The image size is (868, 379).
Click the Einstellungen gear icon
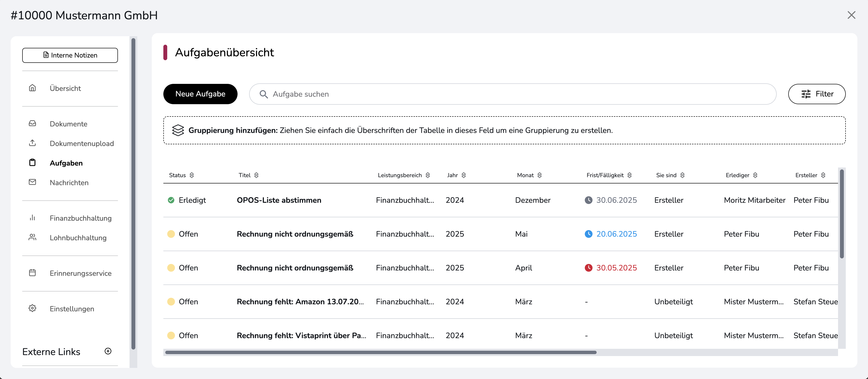click(32, 308)
